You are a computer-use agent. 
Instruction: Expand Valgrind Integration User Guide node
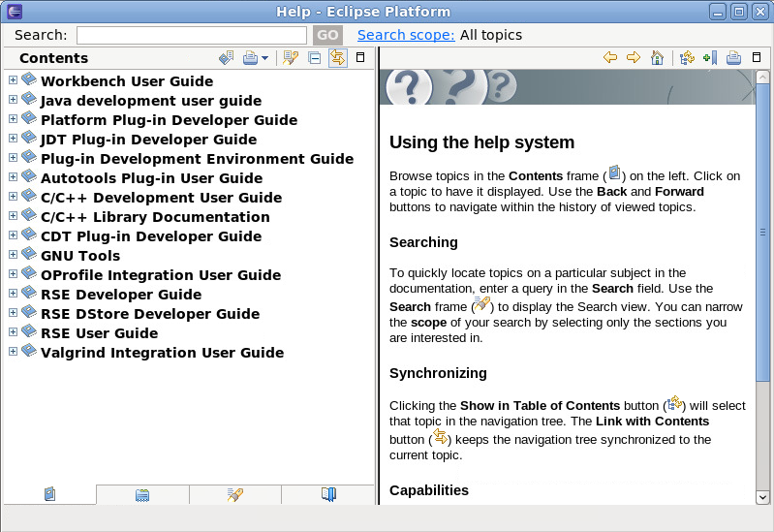tap(13, 352)
